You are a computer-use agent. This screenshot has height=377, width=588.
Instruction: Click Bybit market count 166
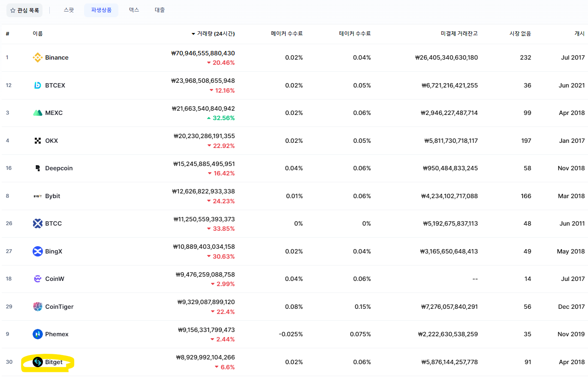pyautogui.click(x=526, y=196)
